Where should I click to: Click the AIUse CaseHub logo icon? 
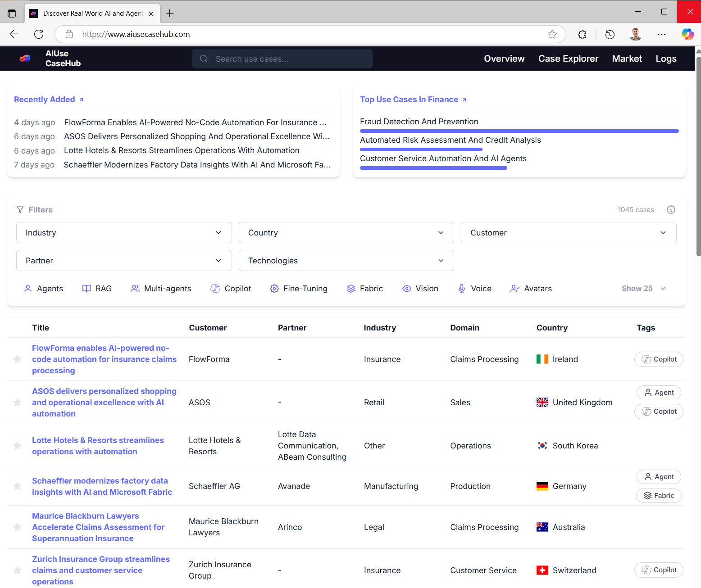pyautogui.click(x=25, y=59)
